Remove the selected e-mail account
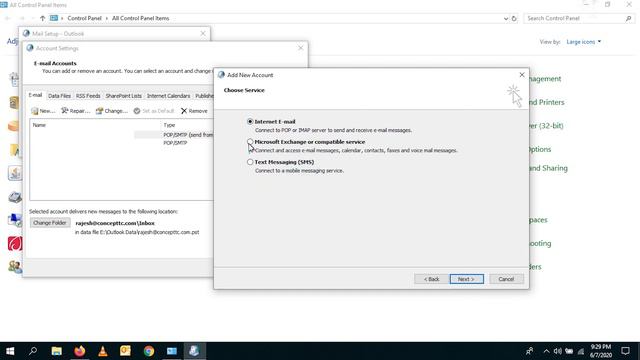Screen dimensions: 640x360 click(x=194, y=111)
